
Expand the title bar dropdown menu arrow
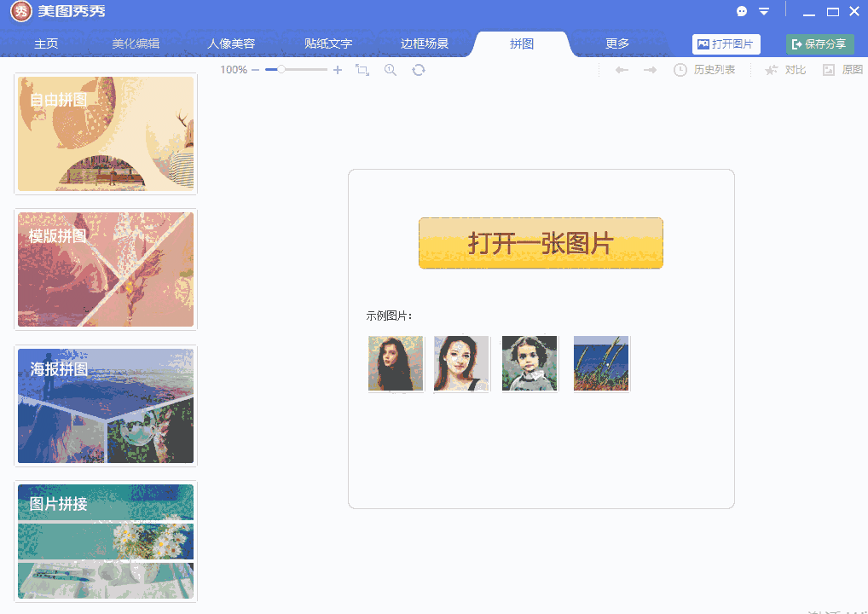(764, 12)
